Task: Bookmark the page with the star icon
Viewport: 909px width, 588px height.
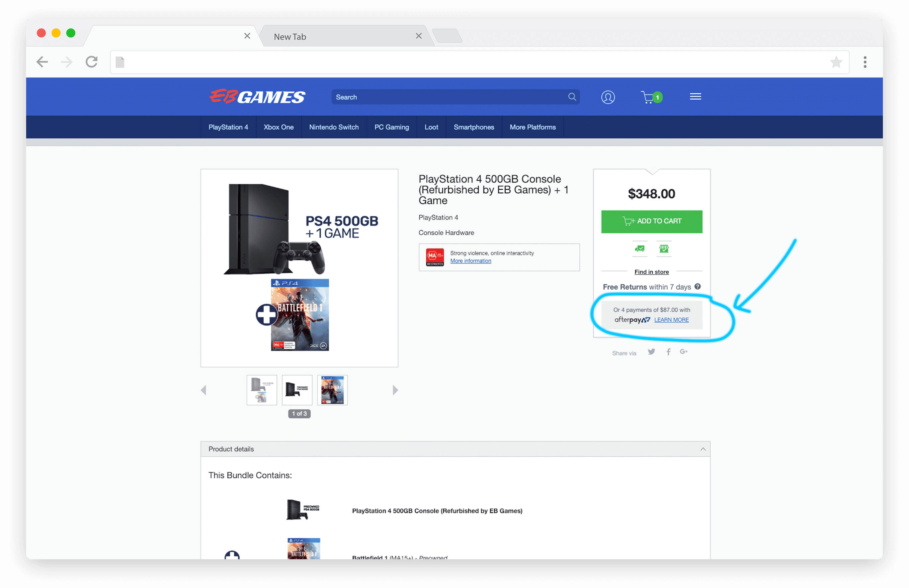Action: tap(836, 62)
